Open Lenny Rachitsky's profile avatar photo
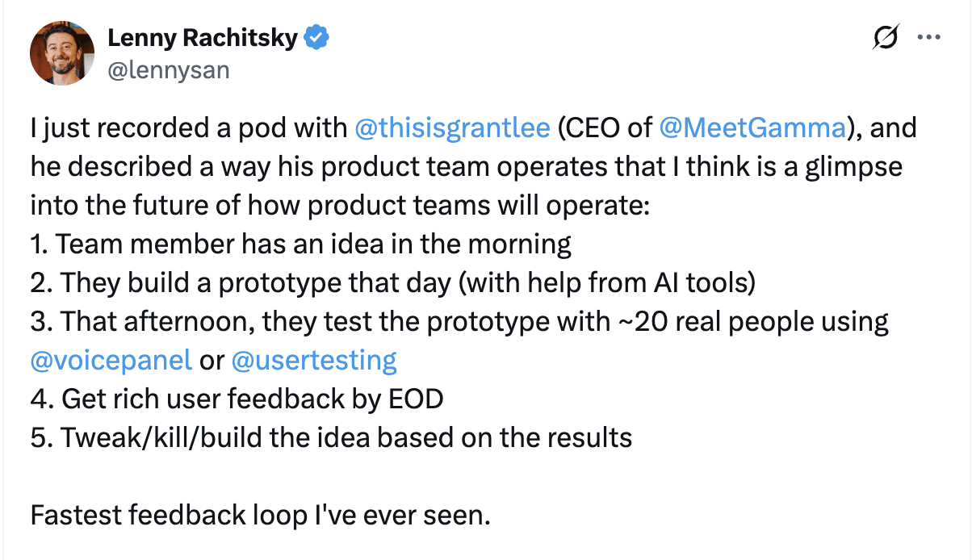Screen dimensions: 972x560 pos(62,53)
